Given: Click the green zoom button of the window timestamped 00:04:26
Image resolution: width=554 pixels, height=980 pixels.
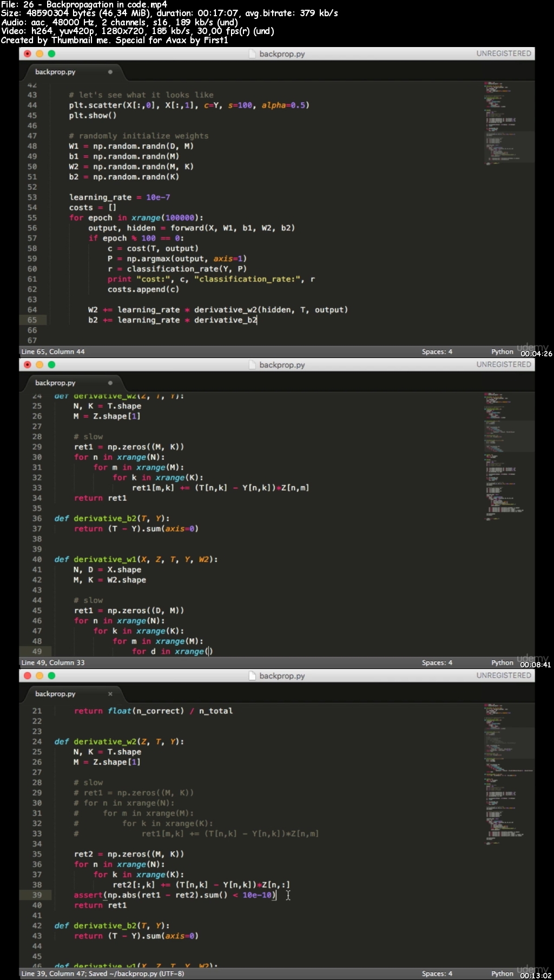Looking at the screenshot, I should click(51, 54).
